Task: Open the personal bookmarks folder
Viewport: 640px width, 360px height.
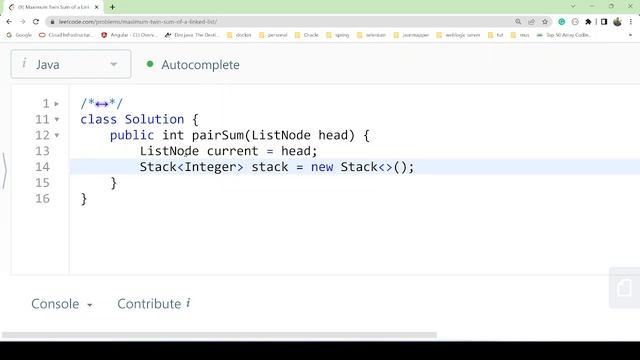Action: [x=273, y=35]
